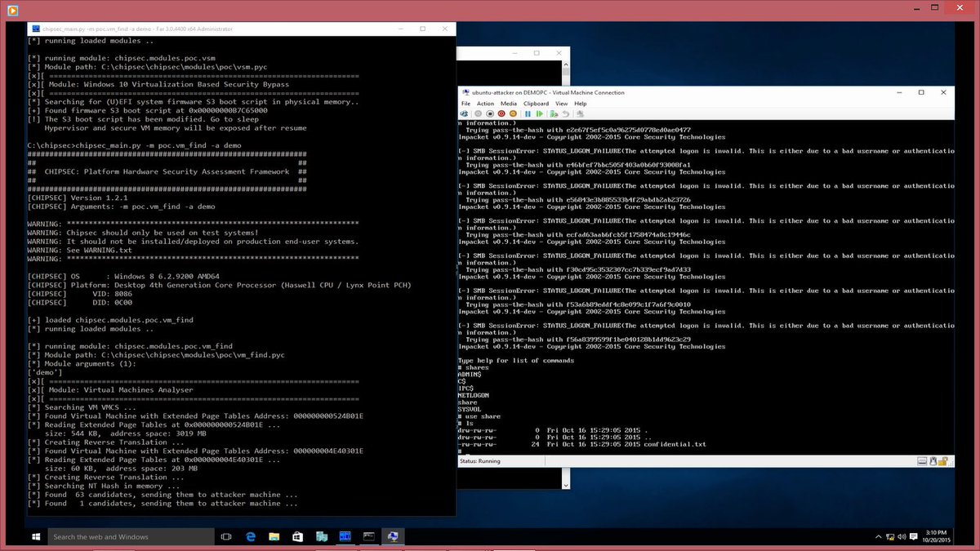The height and width of the screenshot is (551, 980).
Task: Click the network icon in system tray
Action: [x=890, y=536]
